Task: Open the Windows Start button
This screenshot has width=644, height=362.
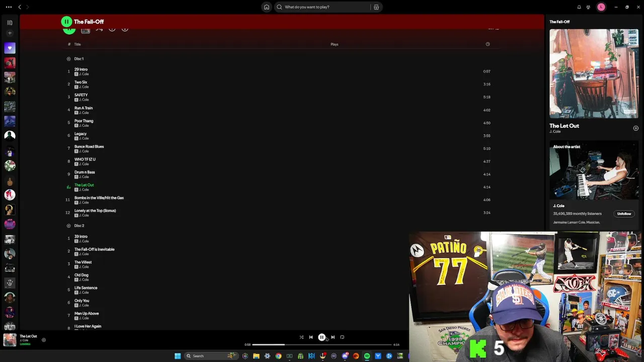Action: [178, 356]
